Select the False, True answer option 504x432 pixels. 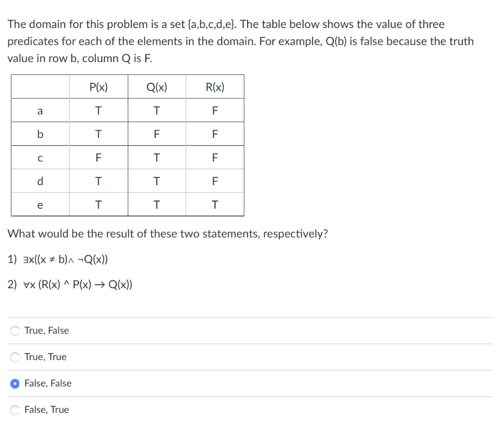15,409
